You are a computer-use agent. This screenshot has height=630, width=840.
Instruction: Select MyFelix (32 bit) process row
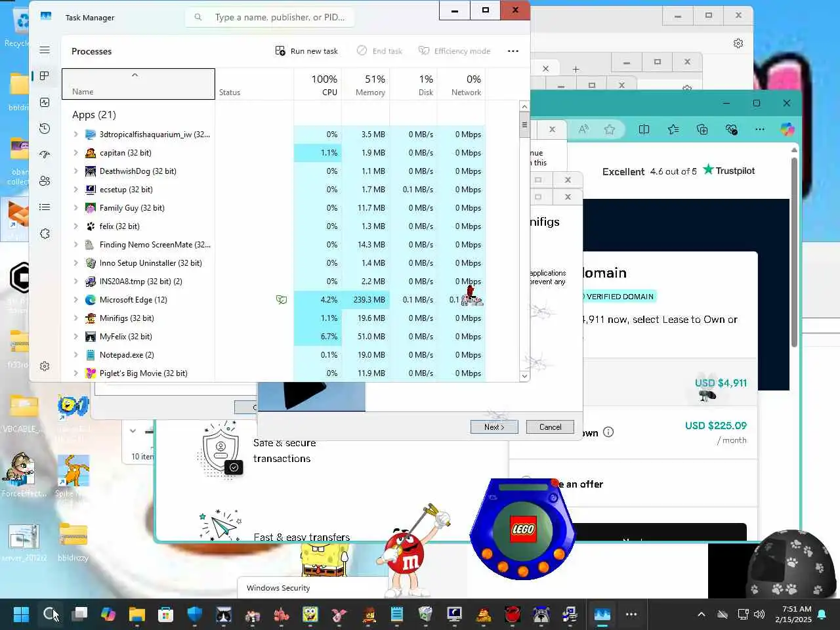(274, 337)
